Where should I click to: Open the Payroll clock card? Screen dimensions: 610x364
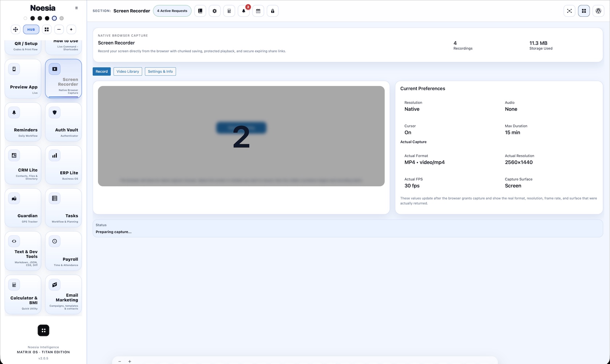(x=63, y=251)
